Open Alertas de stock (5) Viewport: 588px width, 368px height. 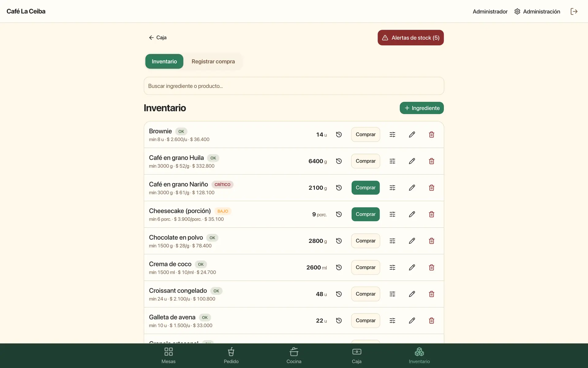pos(411,38)
